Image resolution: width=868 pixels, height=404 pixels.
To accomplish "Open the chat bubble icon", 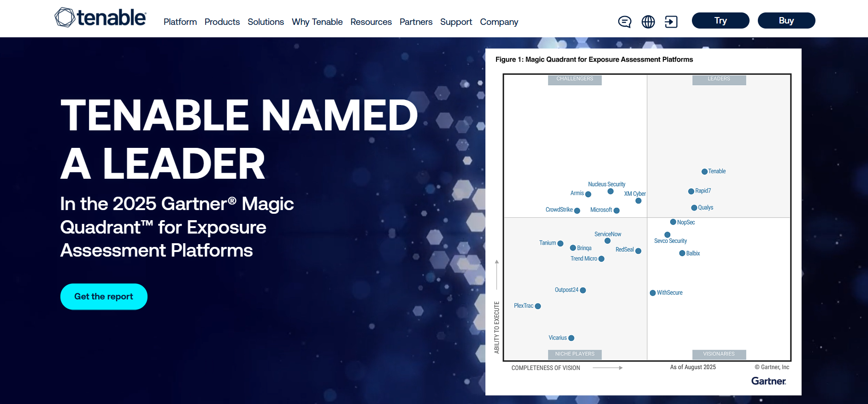I will 624,22.
